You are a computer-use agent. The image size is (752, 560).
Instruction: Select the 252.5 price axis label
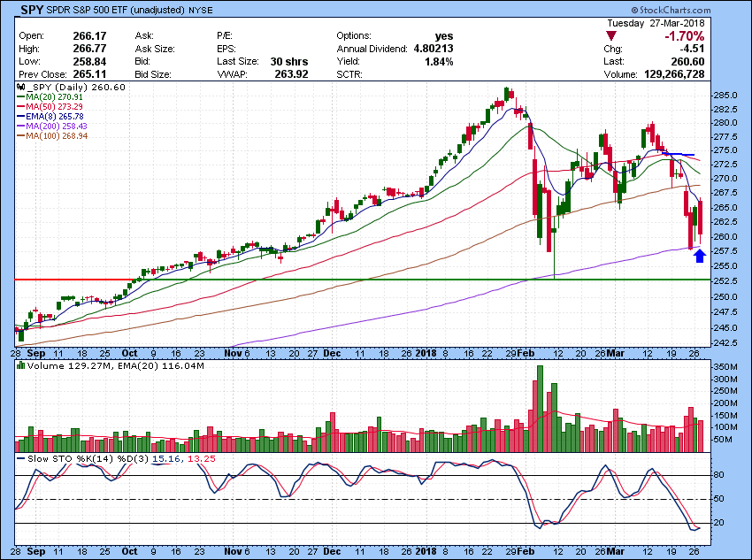coord(725,281)
